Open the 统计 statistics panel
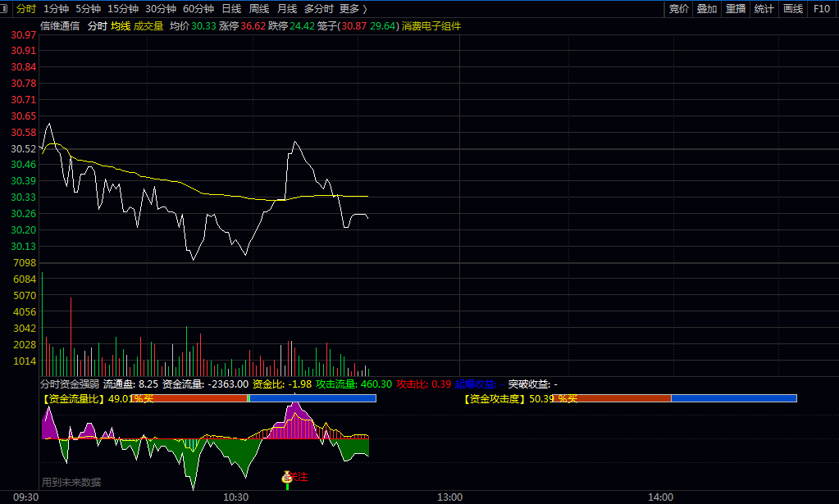 point(764,9)
